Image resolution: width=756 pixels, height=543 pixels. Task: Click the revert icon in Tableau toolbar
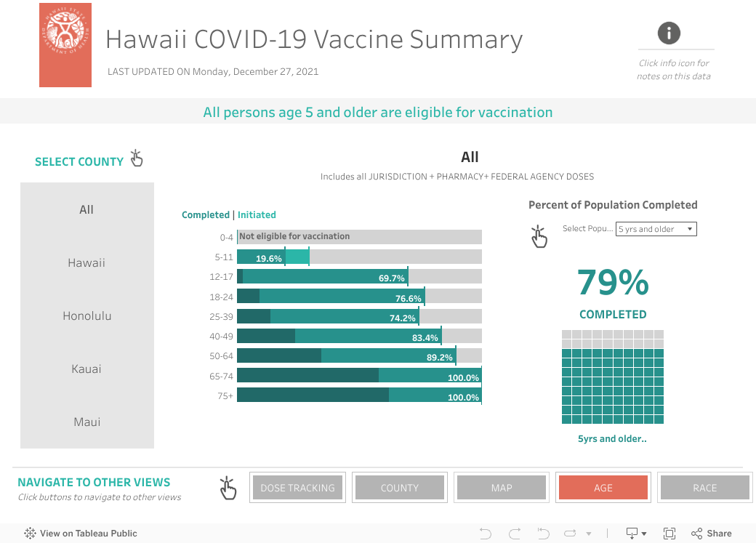(543, 534)
